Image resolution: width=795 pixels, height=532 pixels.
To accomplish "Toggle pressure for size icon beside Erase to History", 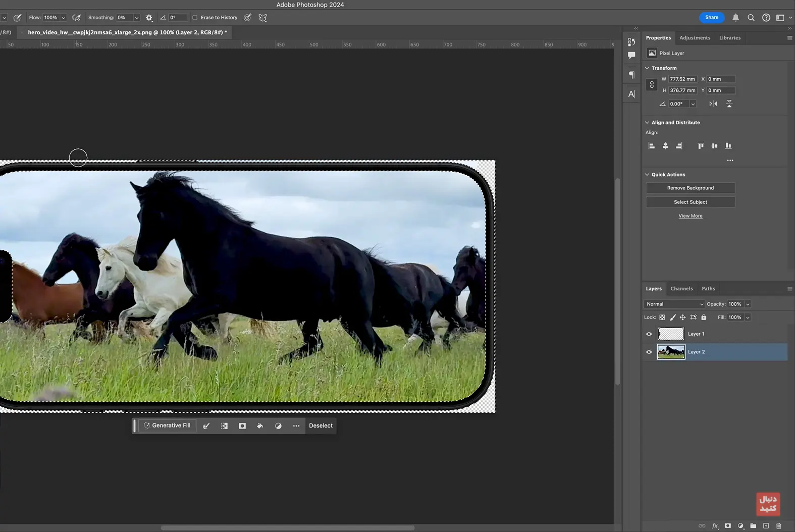I will tap(247, 18).
